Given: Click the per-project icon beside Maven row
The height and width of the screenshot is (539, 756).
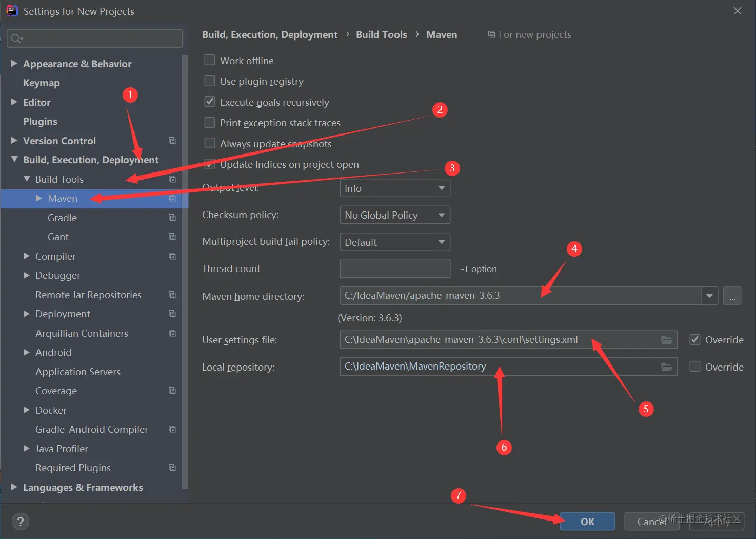Looking at the screenshot, I should tap(172, 198).
